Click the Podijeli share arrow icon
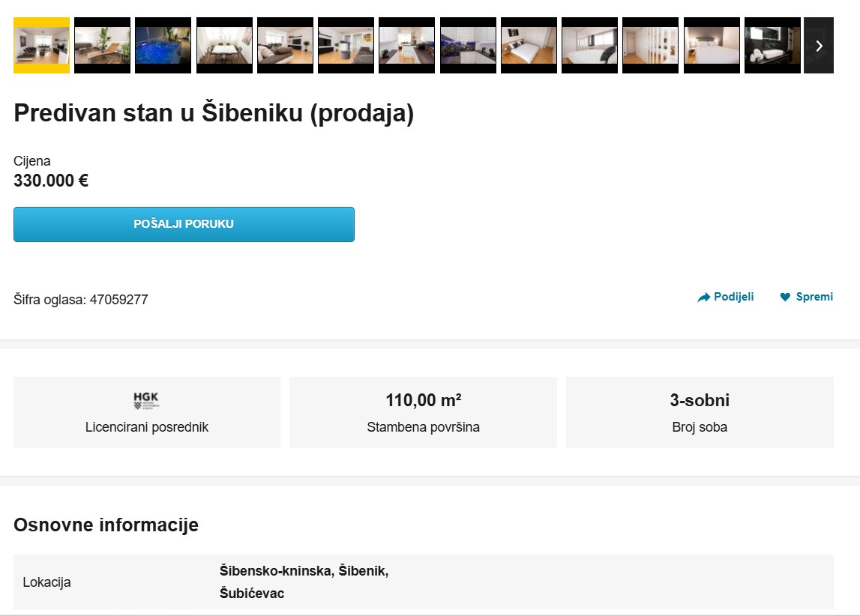The image size is (860, 616). click(704, 297)
